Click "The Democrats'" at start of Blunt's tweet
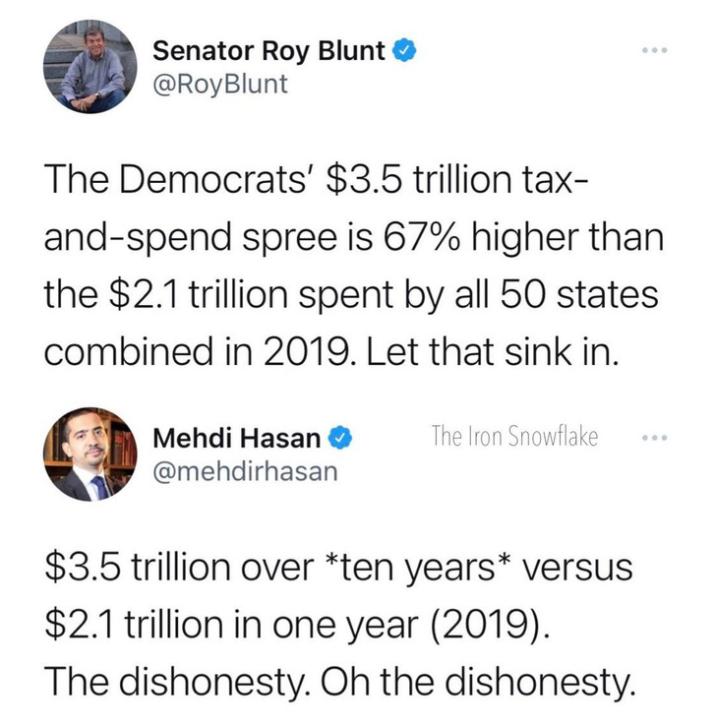The image size is (715, 728). coord(175,180)
